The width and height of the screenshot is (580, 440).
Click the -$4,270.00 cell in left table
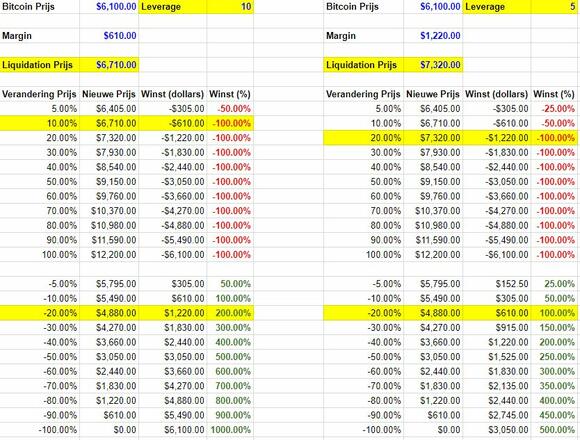[x=173, y=211]
